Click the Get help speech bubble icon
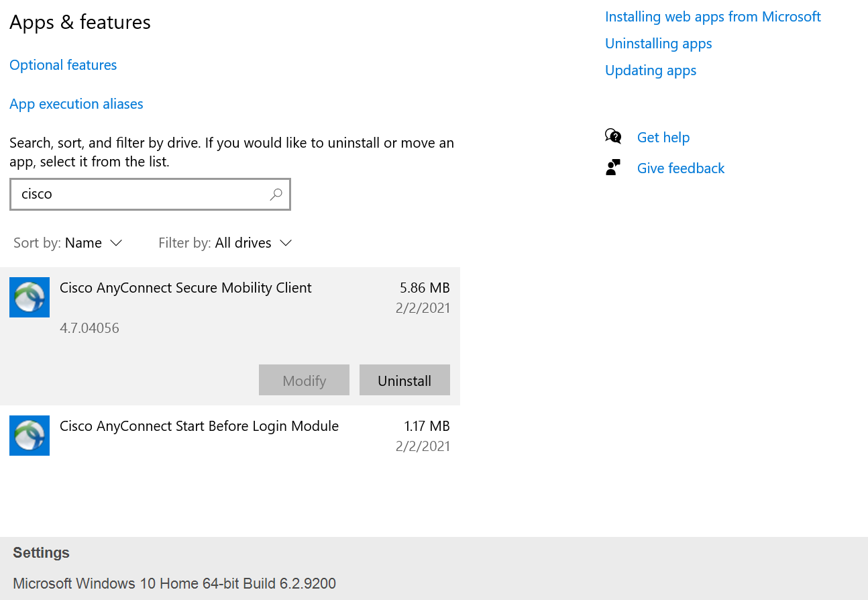Viewport: 868px width, 600px height. click(613, 137)
